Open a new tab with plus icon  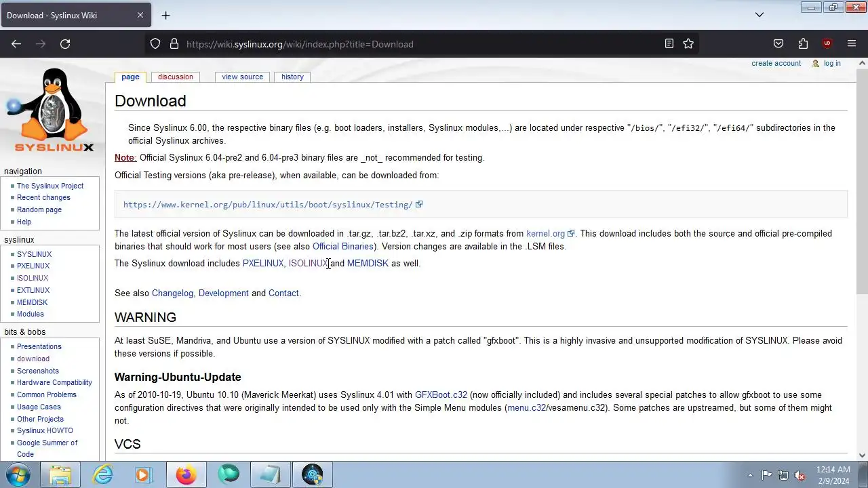point(165,15)
